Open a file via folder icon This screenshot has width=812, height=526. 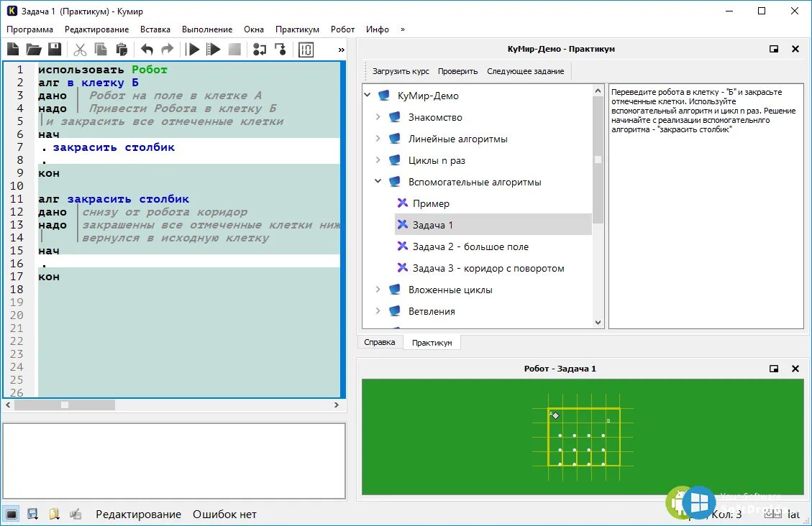pos(34,50)
